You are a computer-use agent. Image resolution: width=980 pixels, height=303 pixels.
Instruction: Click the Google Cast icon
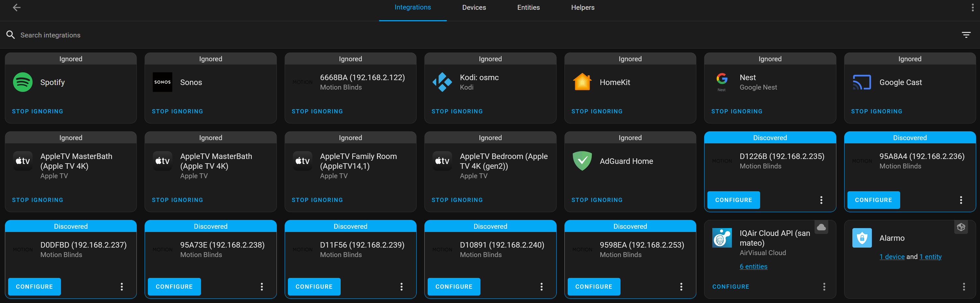pyautogui.click(x=862, y=82)
